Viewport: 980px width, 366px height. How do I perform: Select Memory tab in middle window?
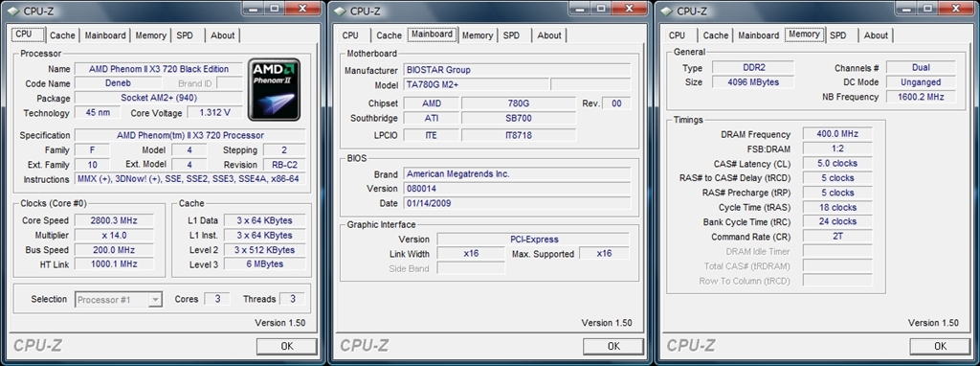click(x=478, y=35)
